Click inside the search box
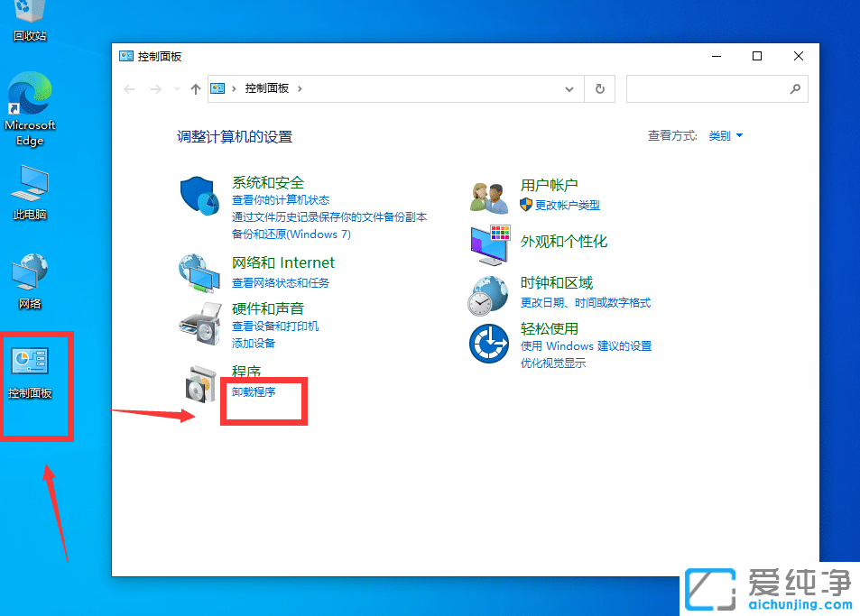This screenshot has height=616, width=860. [713, 88]
